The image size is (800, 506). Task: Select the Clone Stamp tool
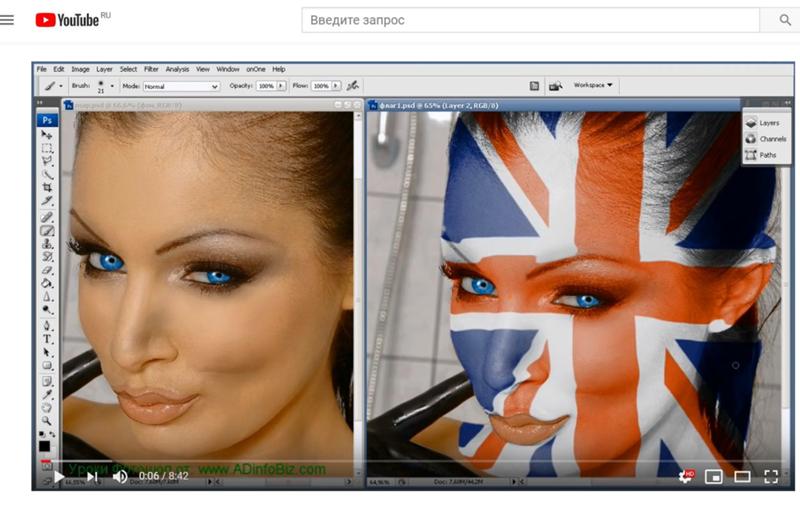coord(47,243)
